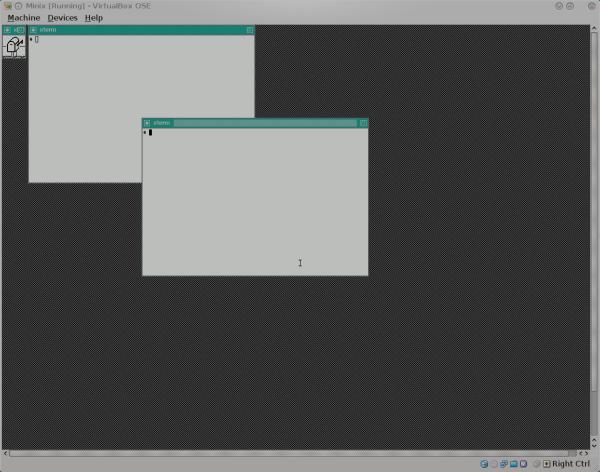Maximize the back xterm via its title-bar button
This screenshot has width=600, height=472.
coord(250,30)
